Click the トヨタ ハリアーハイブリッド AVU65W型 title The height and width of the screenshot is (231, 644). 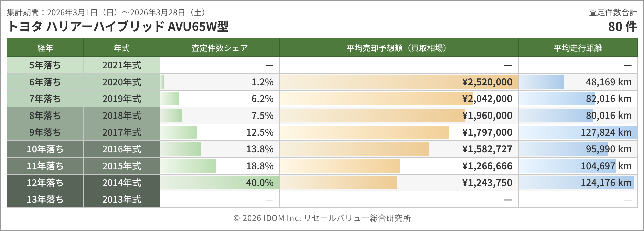[118, 26]
